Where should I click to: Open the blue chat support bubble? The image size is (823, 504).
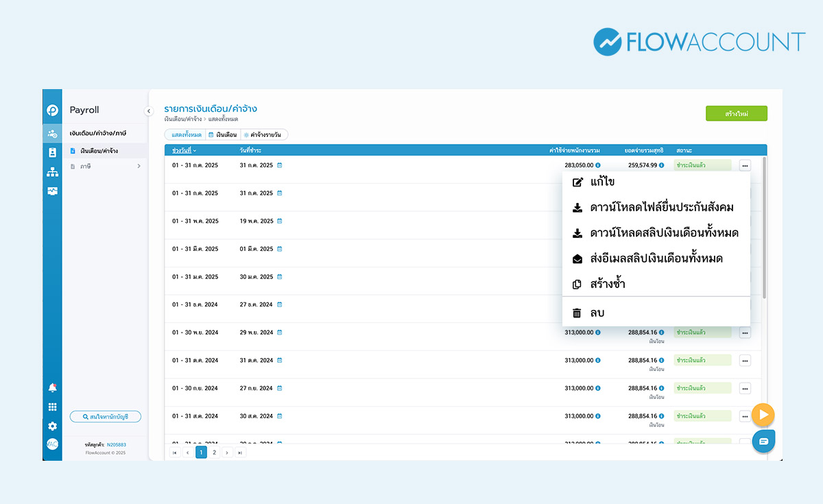(763, 440)
